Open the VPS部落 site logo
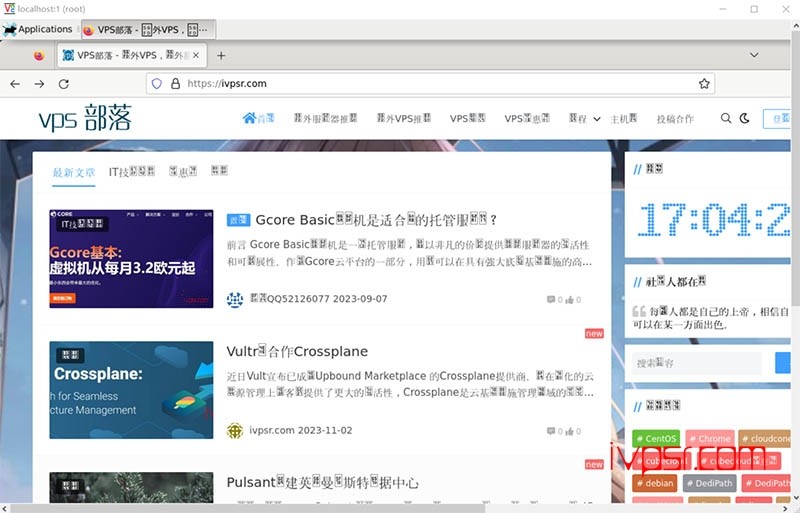The height and width of the screenshot is (513, 800). [x=85, y=118]
